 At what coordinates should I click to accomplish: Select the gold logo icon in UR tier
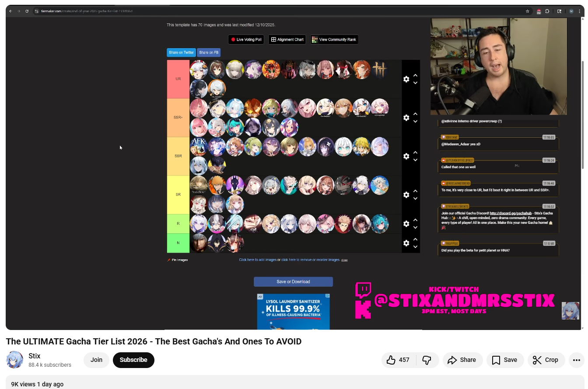pyautogui.click(x=380, y=69)
